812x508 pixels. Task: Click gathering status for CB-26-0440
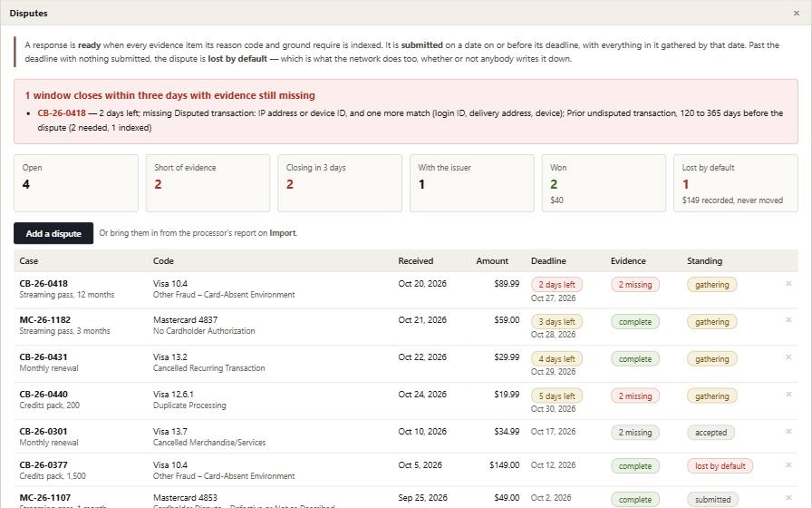point(711,396)
